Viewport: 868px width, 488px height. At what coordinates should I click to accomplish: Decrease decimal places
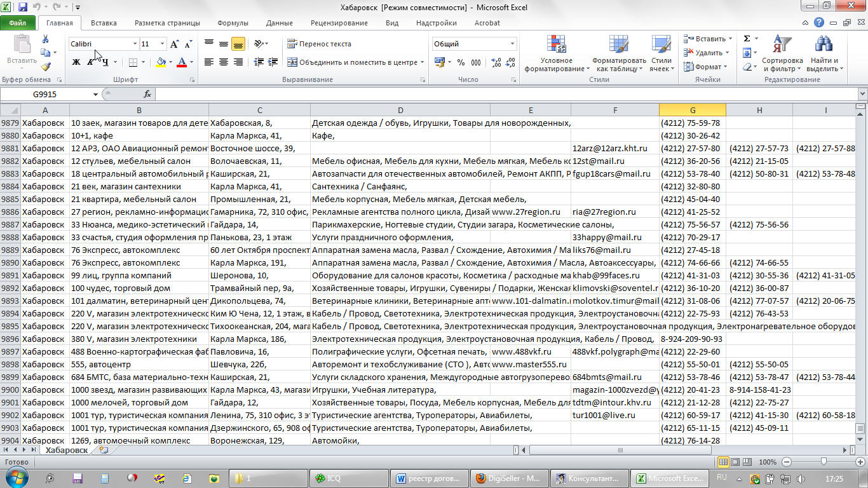tap(509, 62)
